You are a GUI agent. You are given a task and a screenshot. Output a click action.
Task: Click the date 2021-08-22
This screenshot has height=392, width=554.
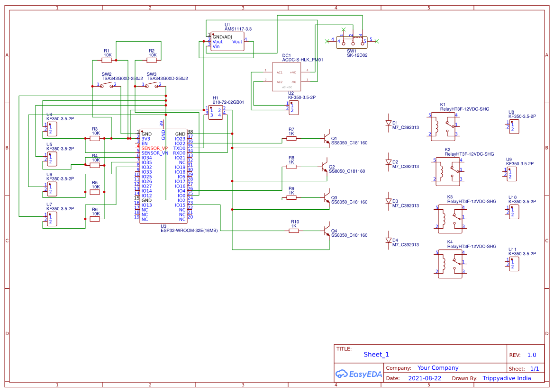(x=425, y=378)
